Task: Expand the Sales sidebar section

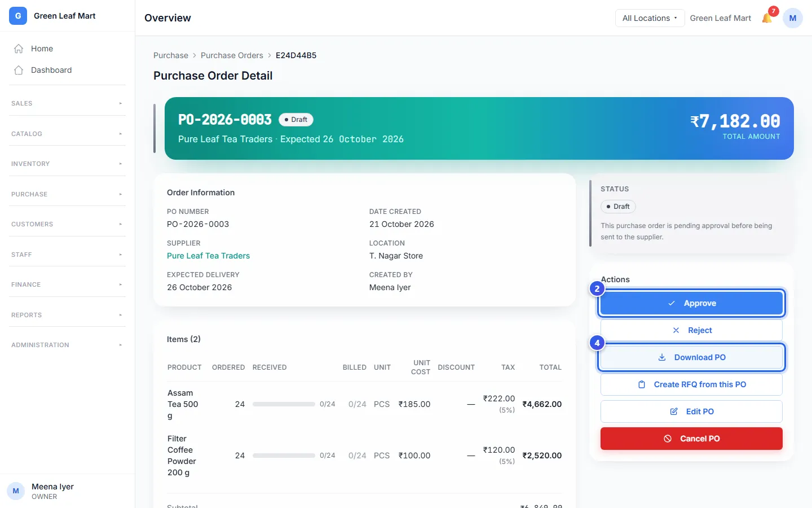Action: tap(67, 103)
